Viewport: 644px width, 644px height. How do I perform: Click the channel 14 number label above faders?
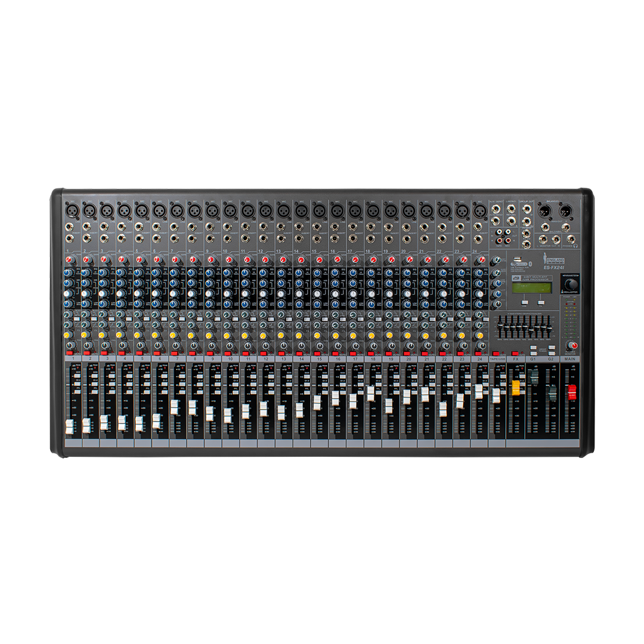[x=302, y=359]
